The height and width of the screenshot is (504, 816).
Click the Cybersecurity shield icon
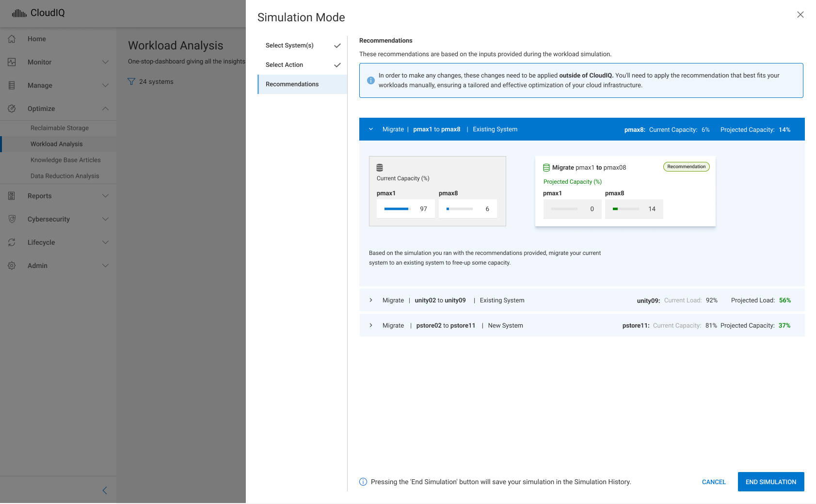[x=12, y=219]
